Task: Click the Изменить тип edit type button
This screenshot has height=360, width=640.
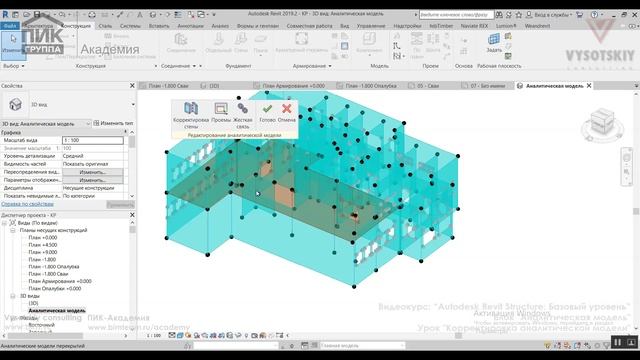Action: pos(113,123)
